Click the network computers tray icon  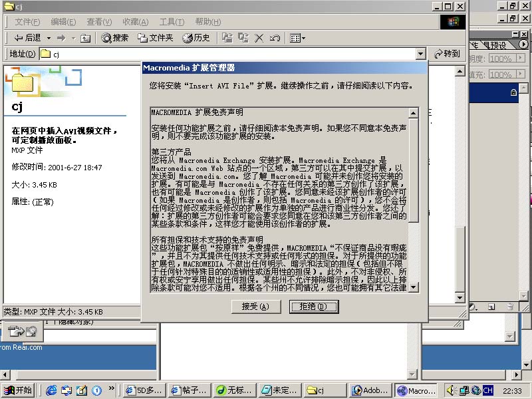point(464,390)
